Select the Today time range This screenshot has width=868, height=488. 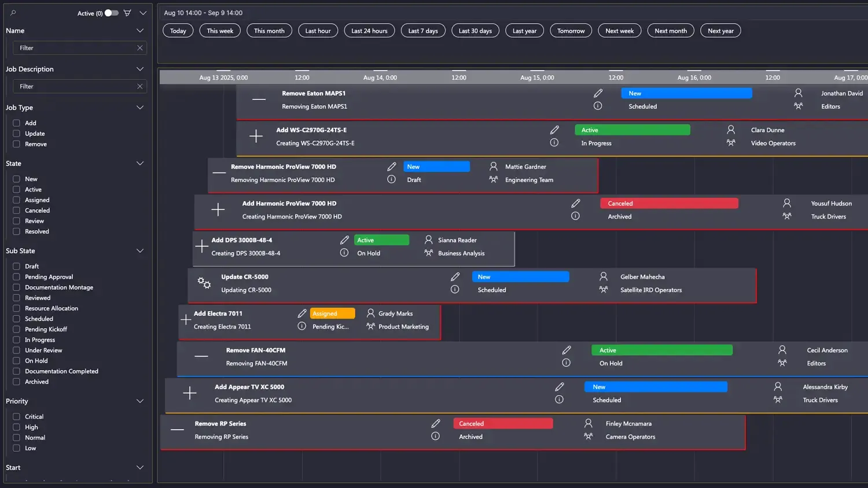[x=178, y=31]
